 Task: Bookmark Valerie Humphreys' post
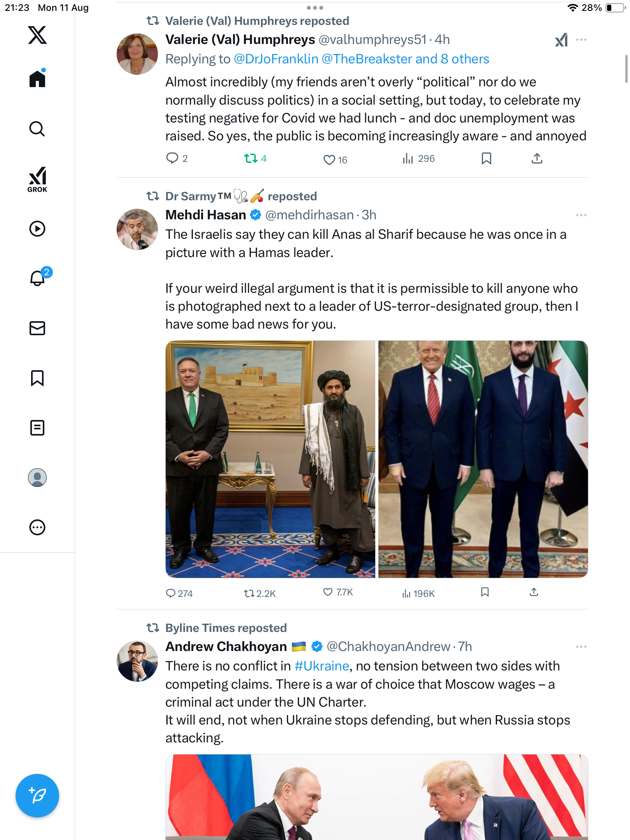486,159
